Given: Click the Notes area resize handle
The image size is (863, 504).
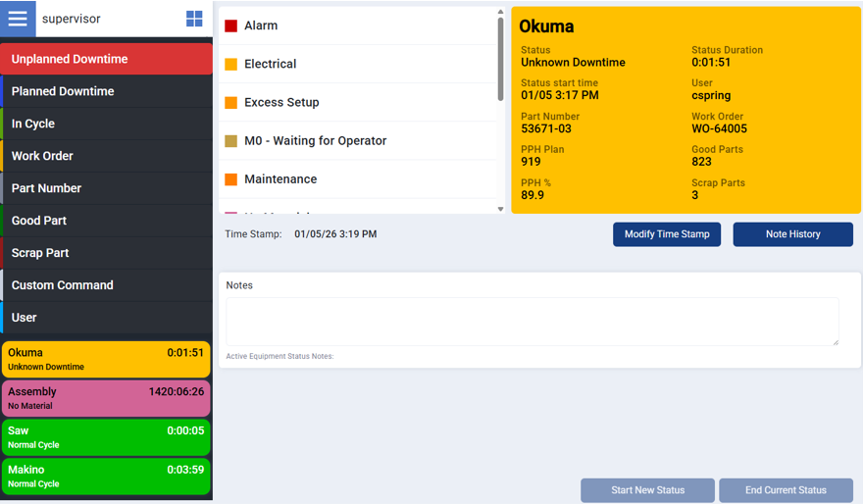Looking at the screenshot, I should (836, 342).
